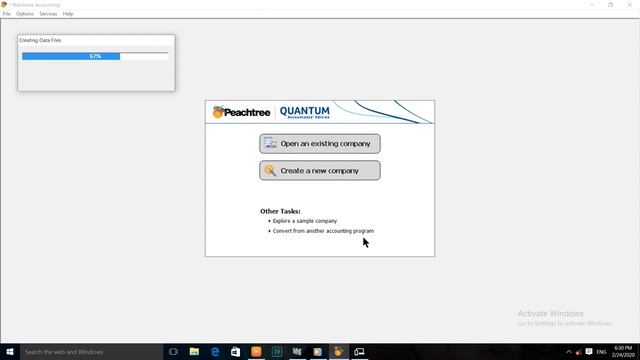
Task: Click the computer icon on Open existing company
Action: point(270,143)
